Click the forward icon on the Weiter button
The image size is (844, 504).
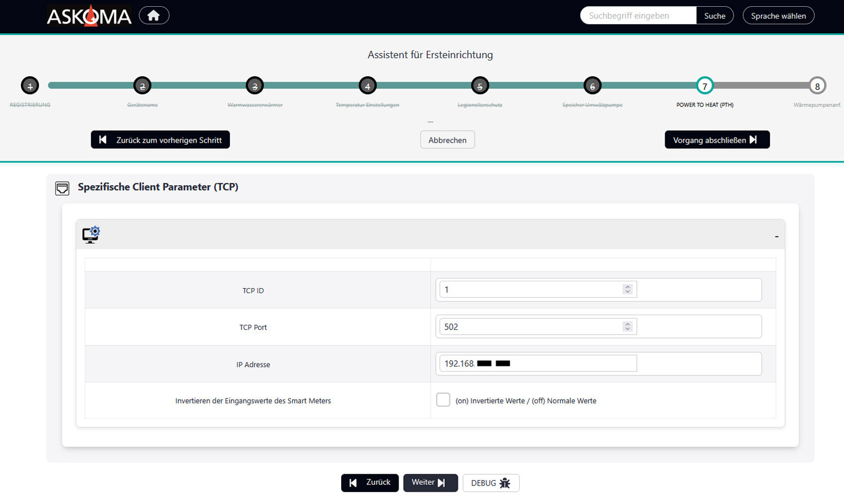coord(441,483)
